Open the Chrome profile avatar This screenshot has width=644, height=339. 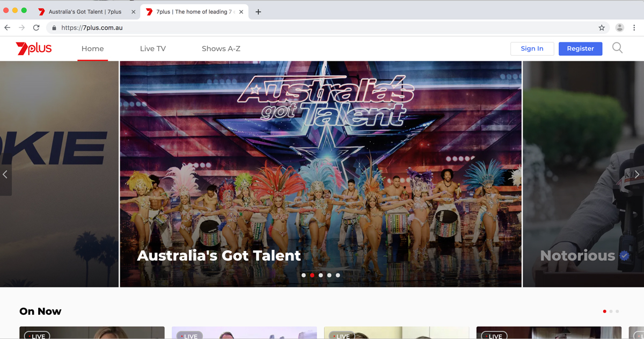pos(620,27)
